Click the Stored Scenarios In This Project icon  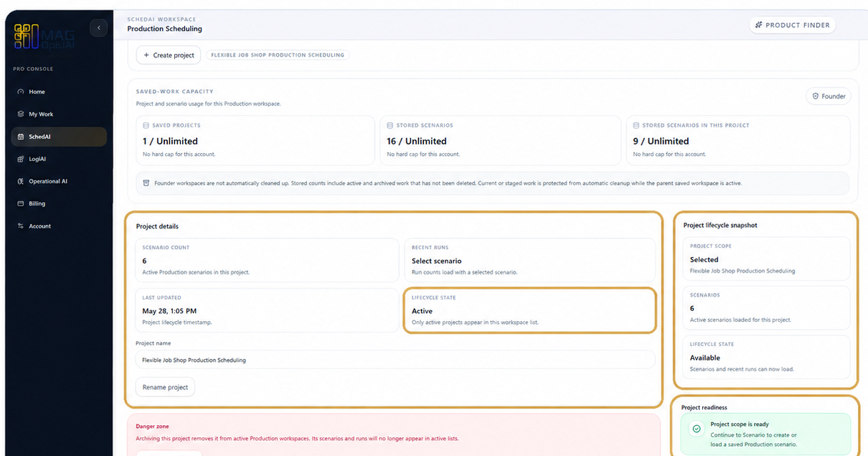[636, 126]
